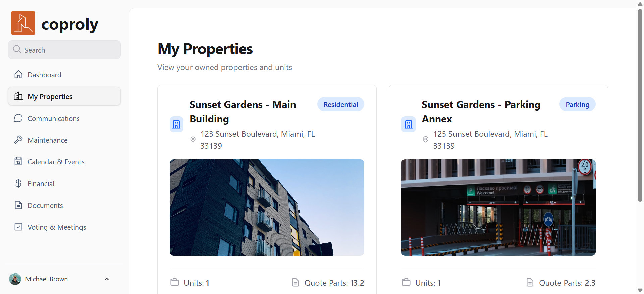This screenshot has height=294, width=644.
Task: Click the Search input field
Action: click(x=64, y=50)
